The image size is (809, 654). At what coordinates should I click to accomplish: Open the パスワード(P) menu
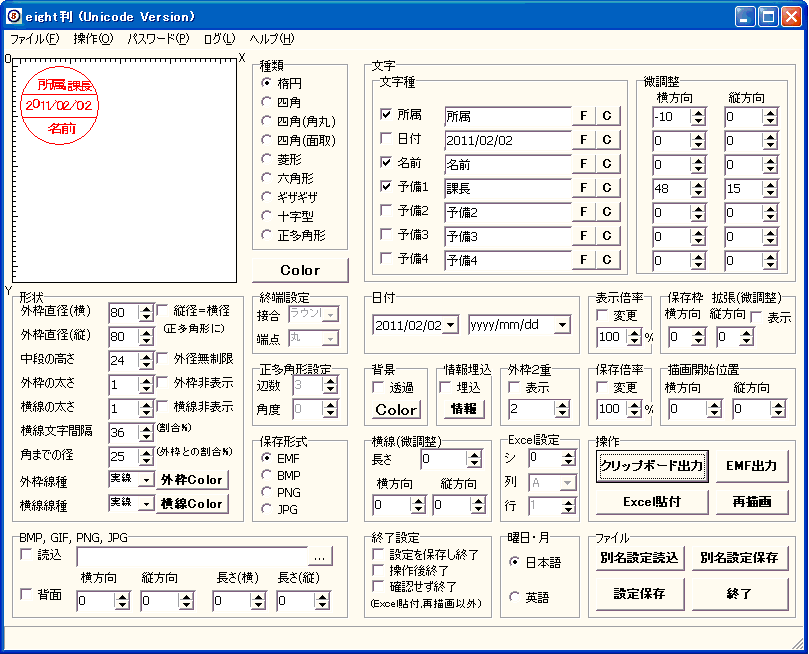(158, 39)
